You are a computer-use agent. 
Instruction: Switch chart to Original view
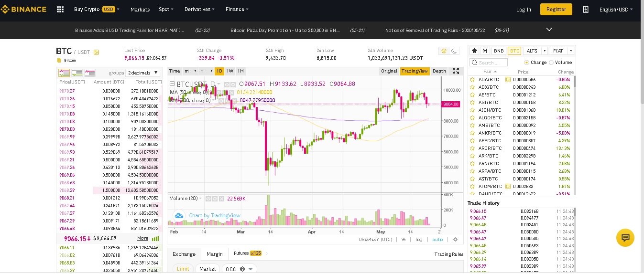tap(389, 71)
